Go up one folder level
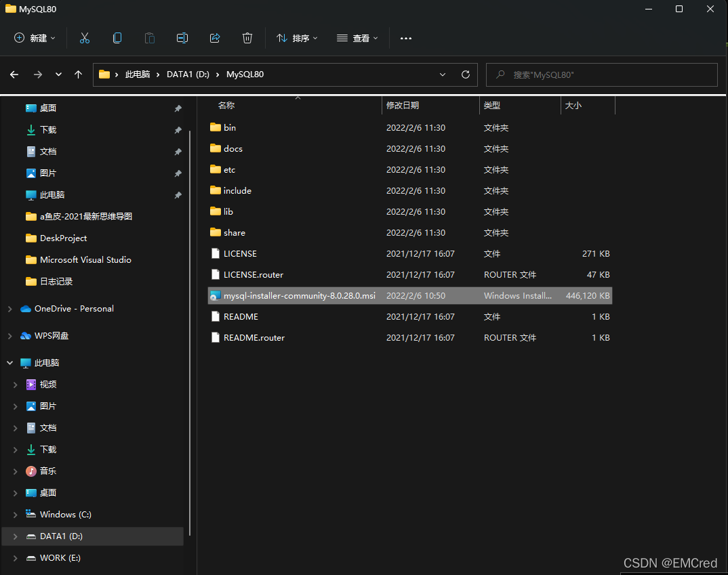 pyautogui.click(x=78, y=74)
